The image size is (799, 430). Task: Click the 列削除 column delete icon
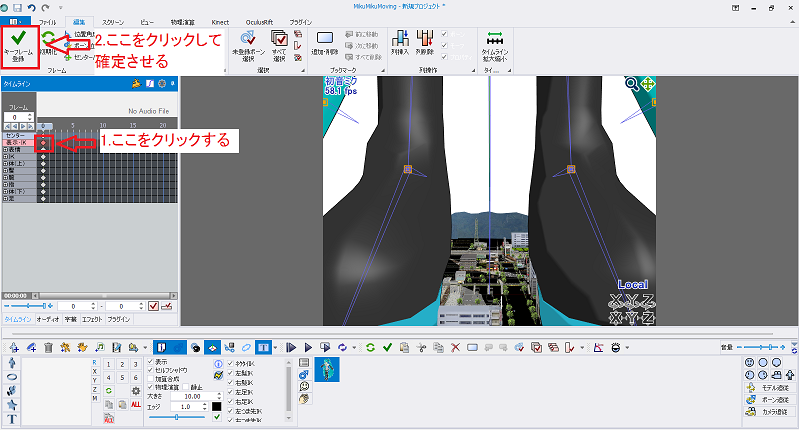(x=424, y=38)
